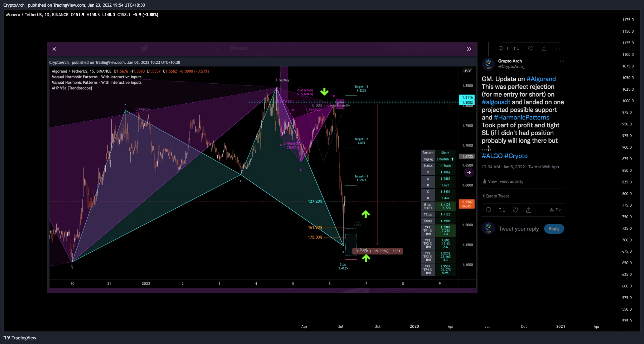
Task: Click the TradingView logo at the bottom left
Action: click(x=20, y=338)
